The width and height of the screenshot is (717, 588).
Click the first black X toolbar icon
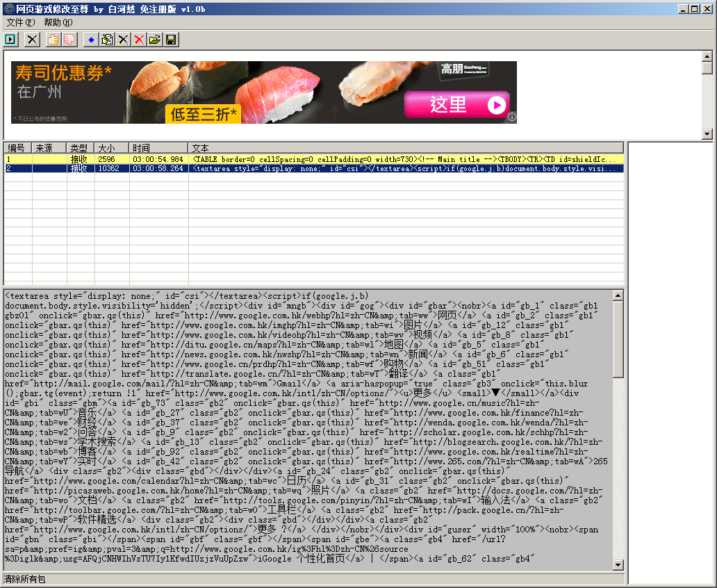coord(32,40)
